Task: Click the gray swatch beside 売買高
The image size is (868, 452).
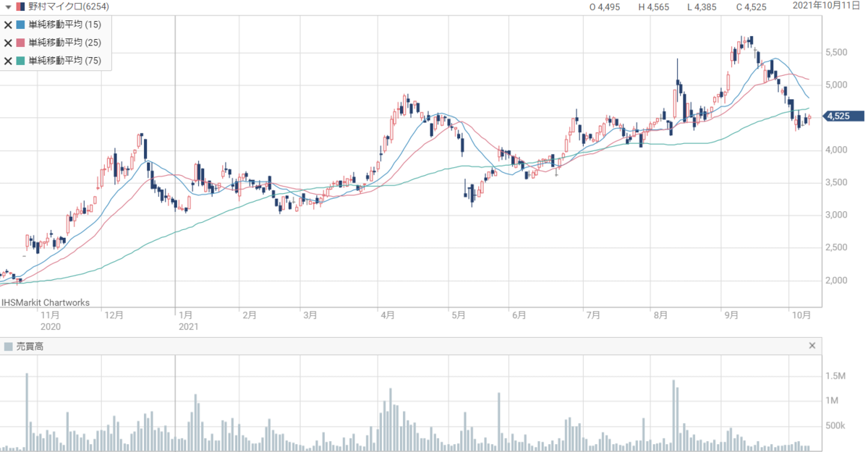Action: click(8, 347)
